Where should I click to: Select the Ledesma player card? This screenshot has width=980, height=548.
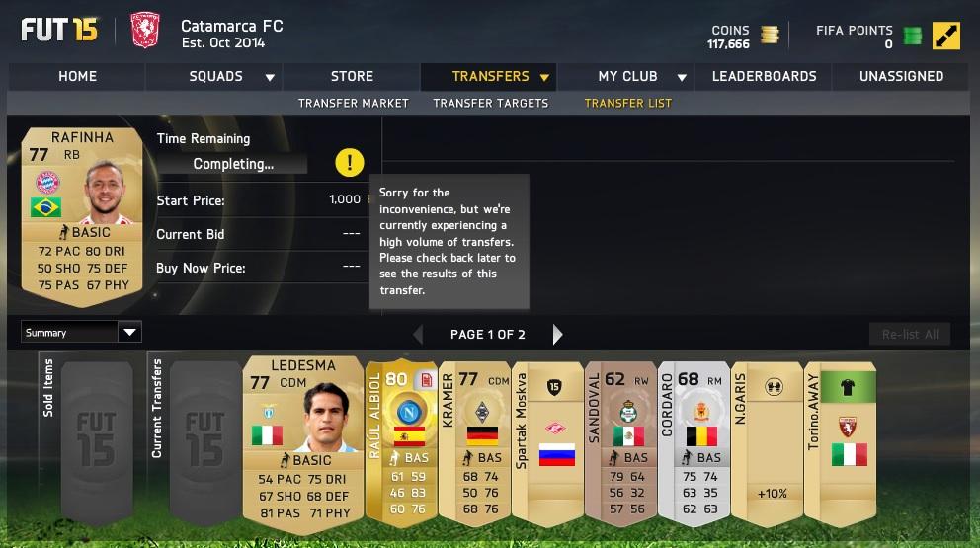303,445
